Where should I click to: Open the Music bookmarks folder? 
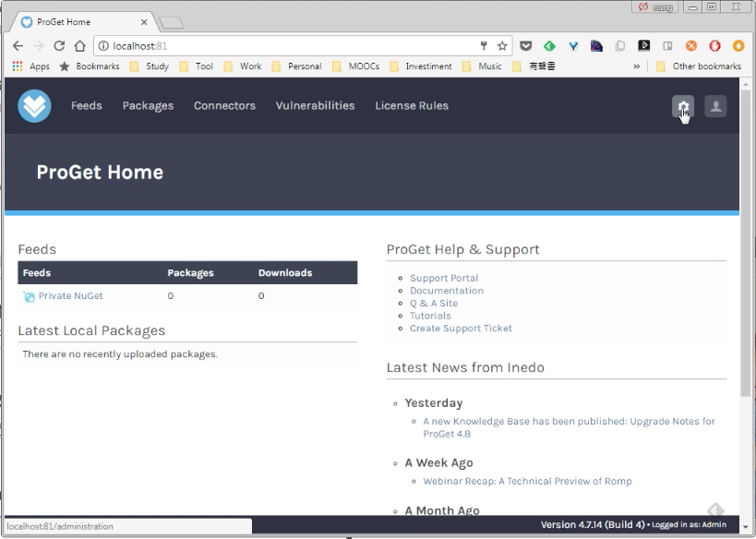(x=482, y=66)
